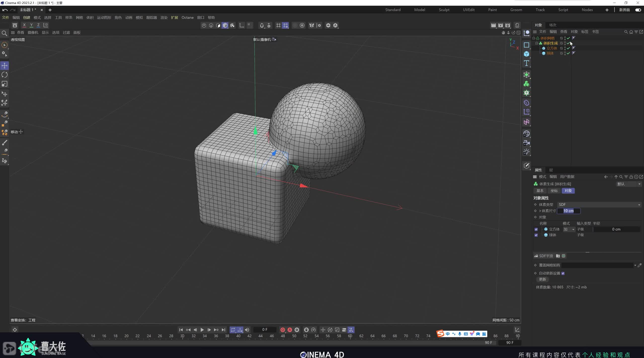
Task: Click the Camera object icon
Action: tap(527, 143)
